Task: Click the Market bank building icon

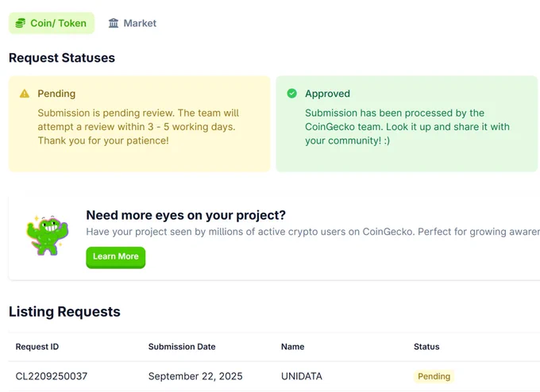Action: tap(114, 23)
